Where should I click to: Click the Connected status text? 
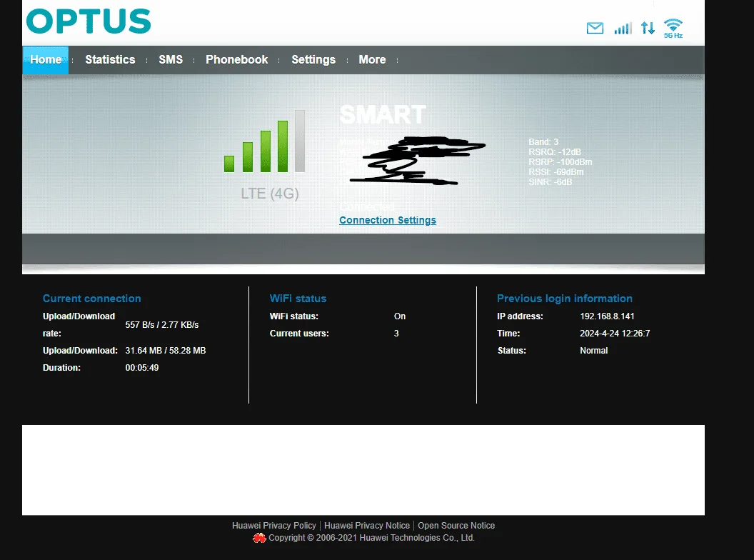pos(367,207)
